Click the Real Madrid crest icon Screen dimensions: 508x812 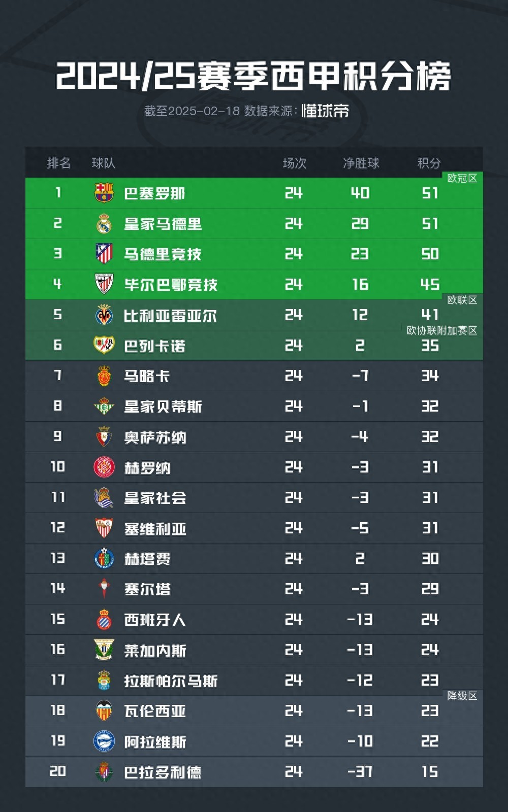point(104,223)
